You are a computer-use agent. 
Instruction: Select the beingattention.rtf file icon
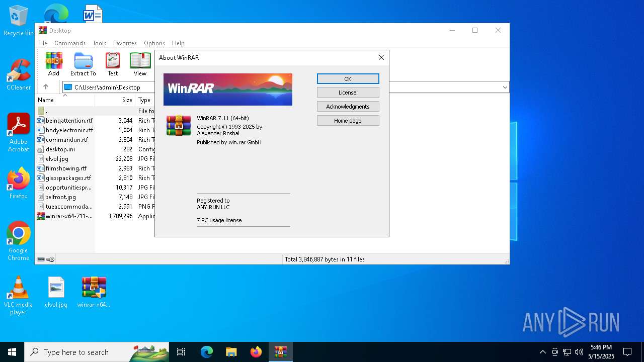[41, 121]
